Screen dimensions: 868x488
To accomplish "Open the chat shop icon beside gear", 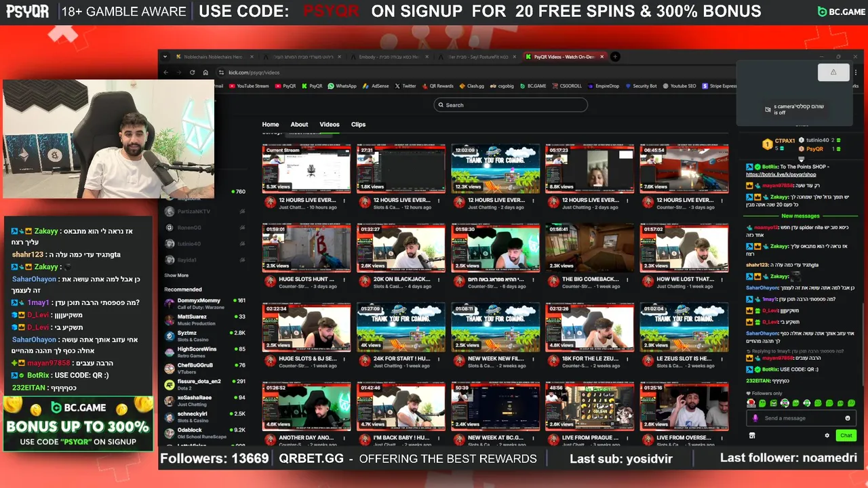I will [751, 436].
